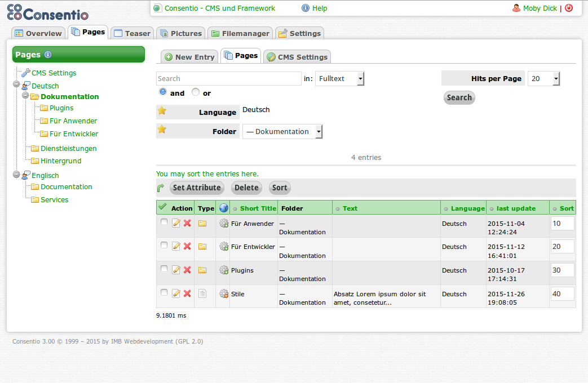The width and height of the screenshot is (588, 383).
Task: Delete the Stile entry via red X icon
Action: [x=187, y=293]
